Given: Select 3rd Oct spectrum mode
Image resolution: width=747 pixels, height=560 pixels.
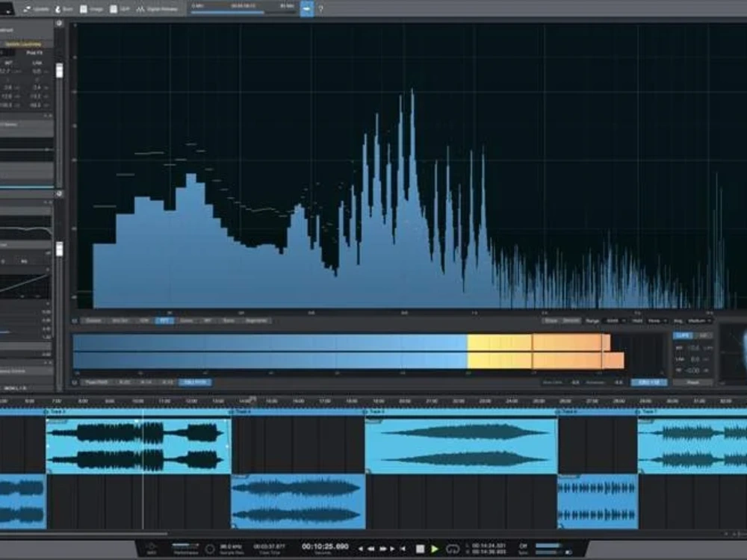Looking at the screenshot, I should tap(120, 321).
